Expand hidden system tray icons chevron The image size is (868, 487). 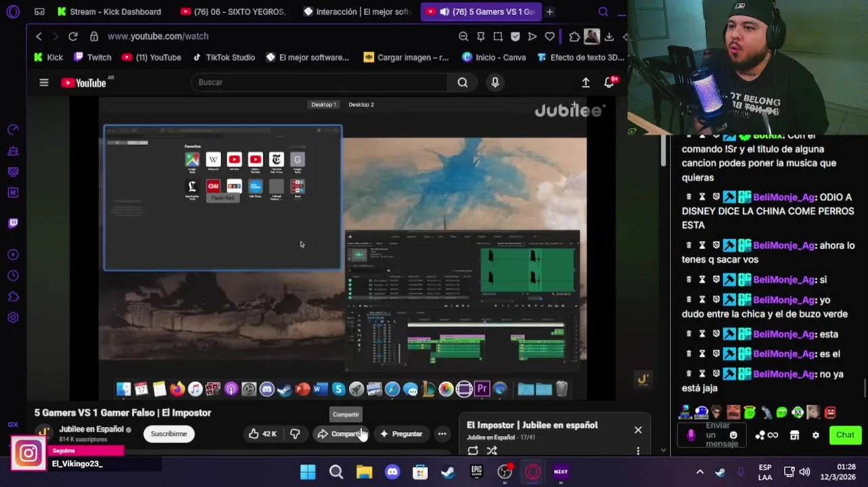pyautogui.click(x=700, y=472)
